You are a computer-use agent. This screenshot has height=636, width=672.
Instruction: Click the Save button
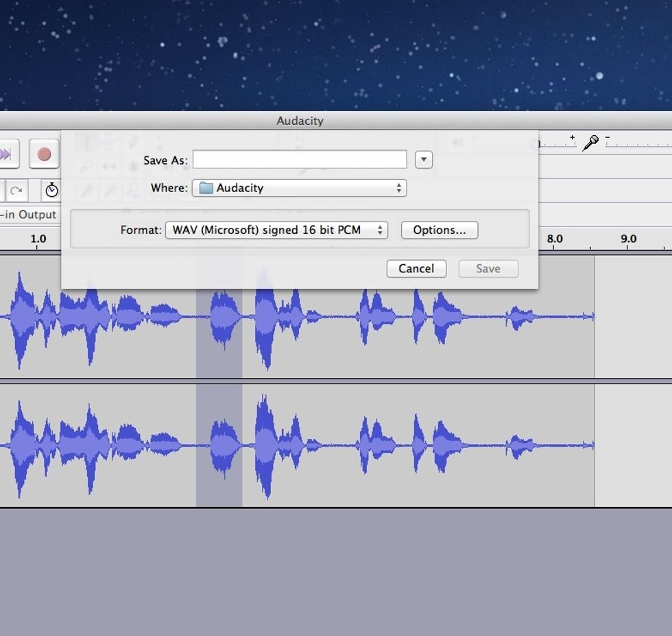pos(488,268)
